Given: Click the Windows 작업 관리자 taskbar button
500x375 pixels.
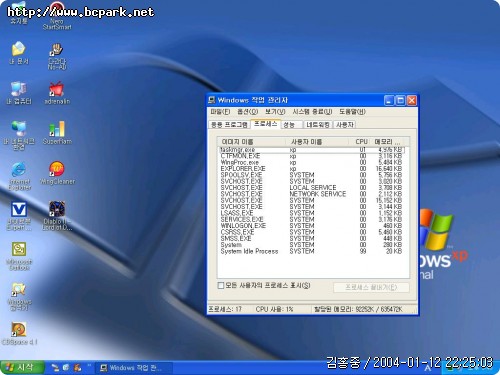Looking at the screenshot, I should pos(134,368).
